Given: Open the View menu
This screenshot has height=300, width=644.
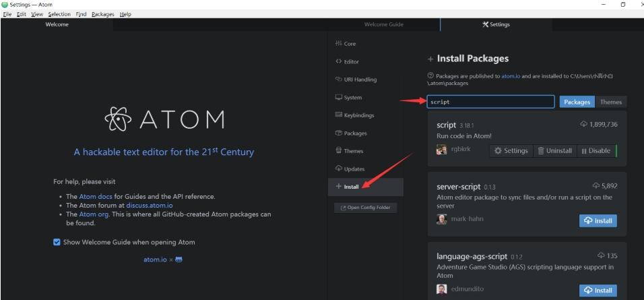Looking at the screenshot, I should tap(37, 14).
